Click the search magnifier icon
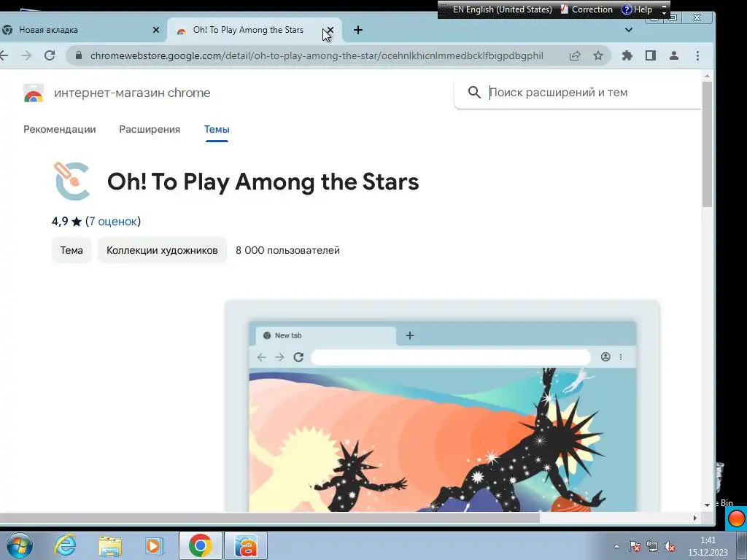Viewport: 747px width, 560px height. pyautogui.click(x=474, y=93)
